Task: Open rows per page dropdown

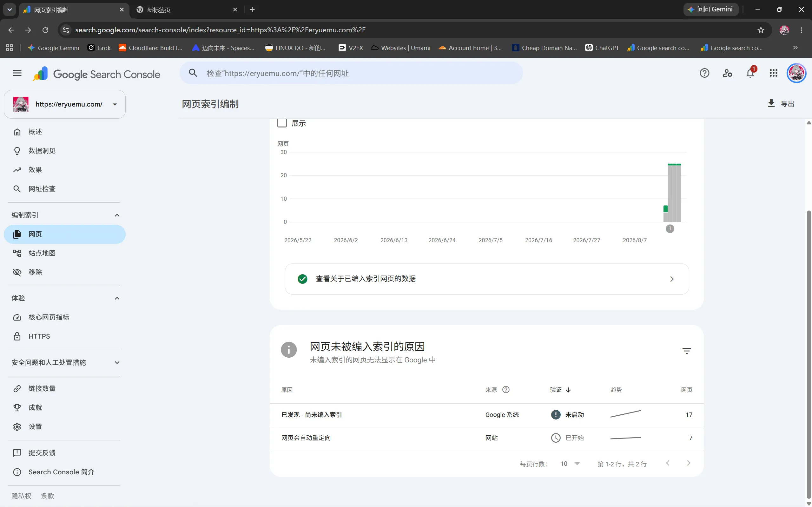Action: pos(570,464)
